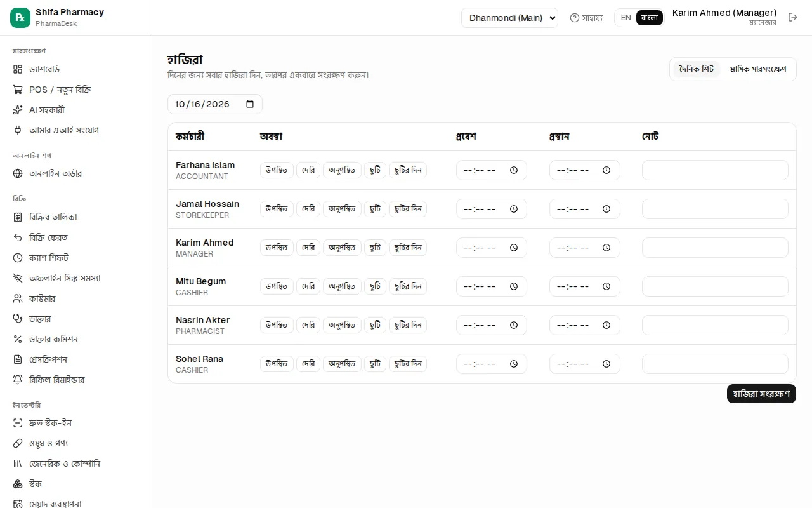Open অফলাইন সিঙ্ক সমস্যা icon
This screenshot has height=508, width=812.
point(18,278)
